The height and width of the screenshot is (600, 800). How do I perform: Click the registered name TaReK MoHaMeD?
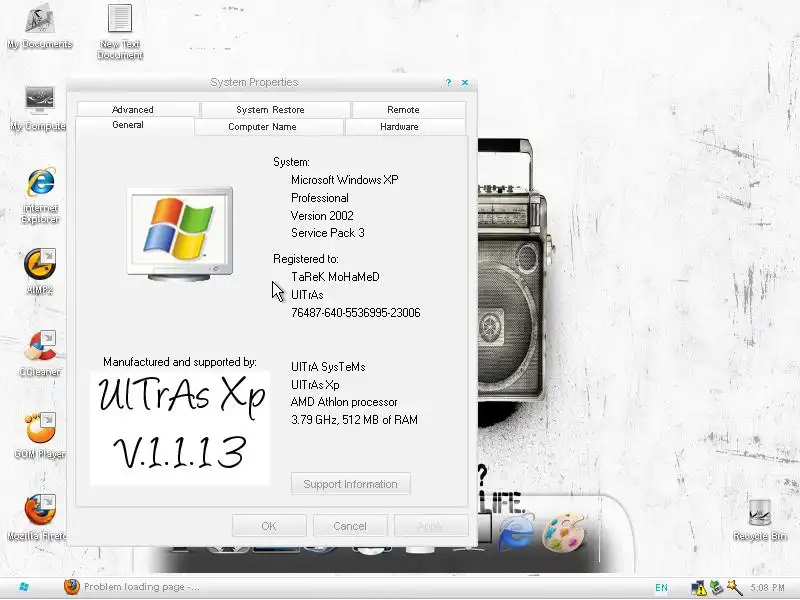click(x=335, y=277)
